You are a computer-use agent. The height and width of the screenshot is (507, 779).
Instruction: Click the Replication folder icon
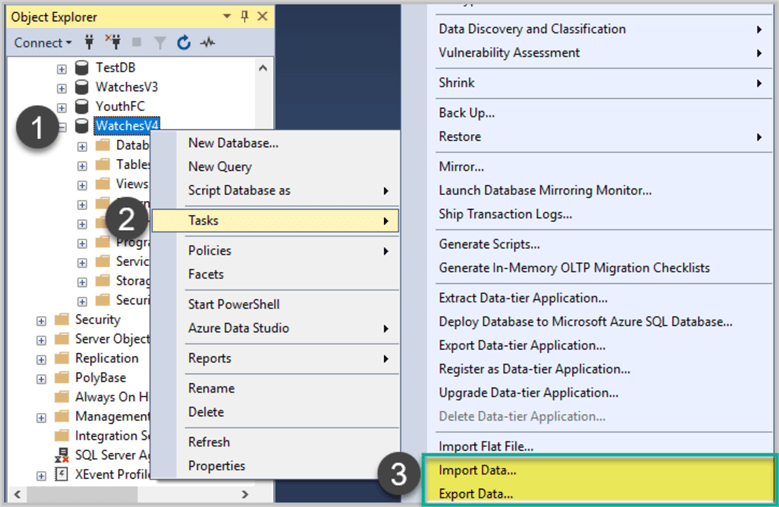point(62,358)
